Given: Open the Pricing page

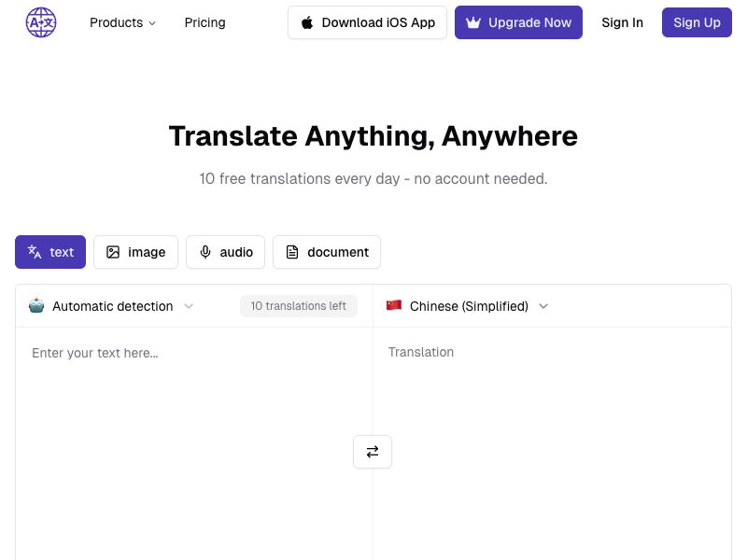Looking at the screenshot, I should click(x=204, y=22).
